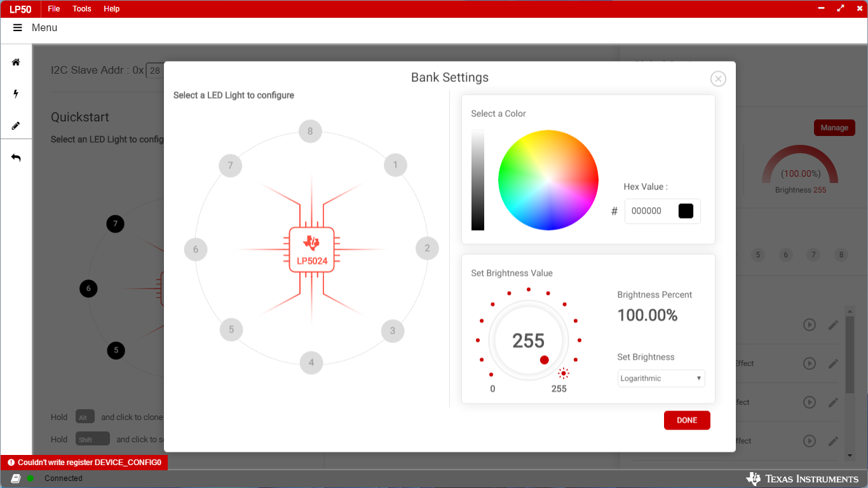Open the Tools menu

[82, 9]
